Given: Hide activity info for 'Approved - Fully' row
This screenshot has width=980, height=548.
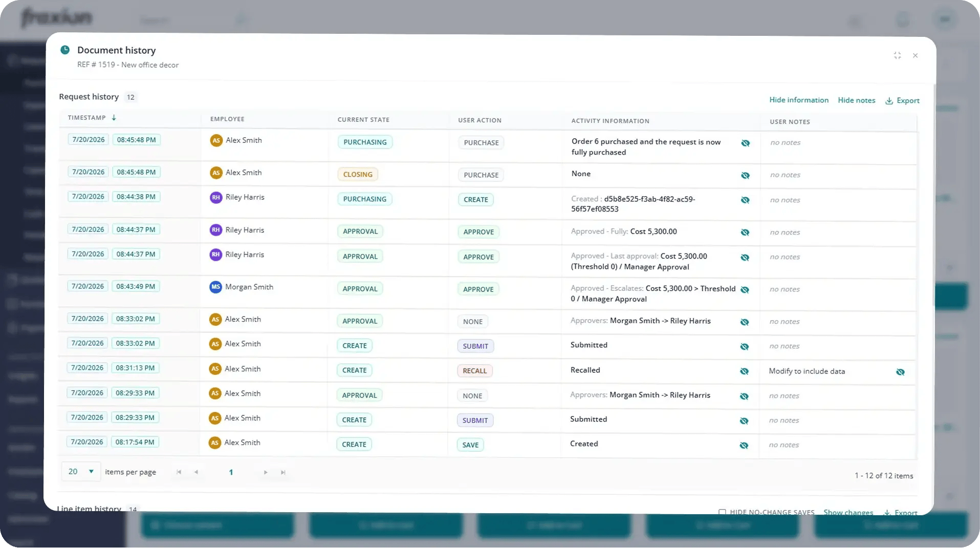Looking at the screenshot, I should click(745, 233).
